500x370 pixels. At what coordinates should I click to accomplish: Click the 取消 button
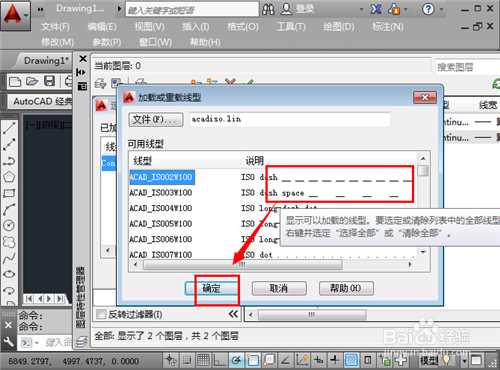coord(279,288)
